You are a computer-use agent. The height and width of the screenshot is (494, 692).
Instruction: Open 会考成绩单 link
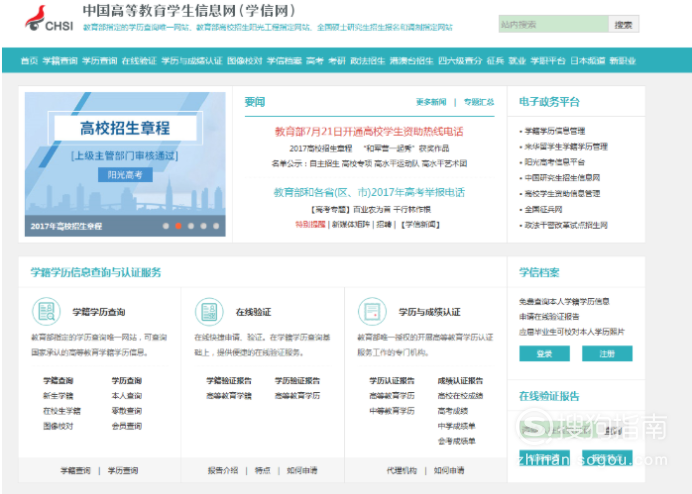coord(456,441)
